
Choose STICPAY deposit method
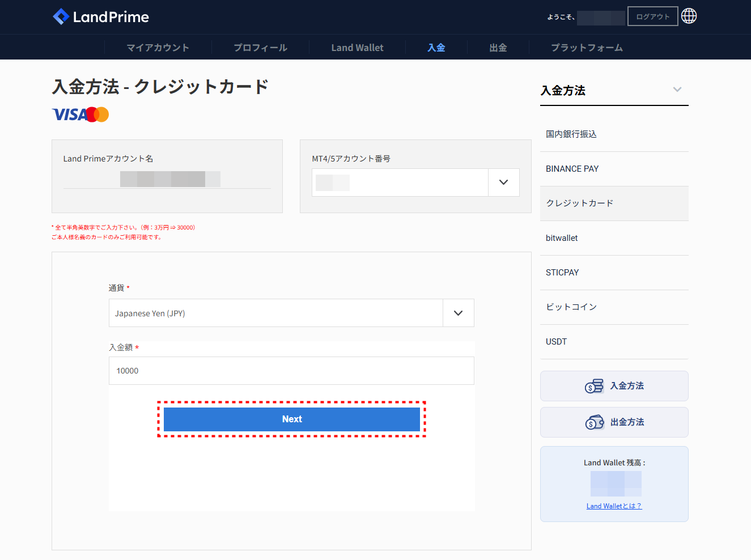click(614, 273)
